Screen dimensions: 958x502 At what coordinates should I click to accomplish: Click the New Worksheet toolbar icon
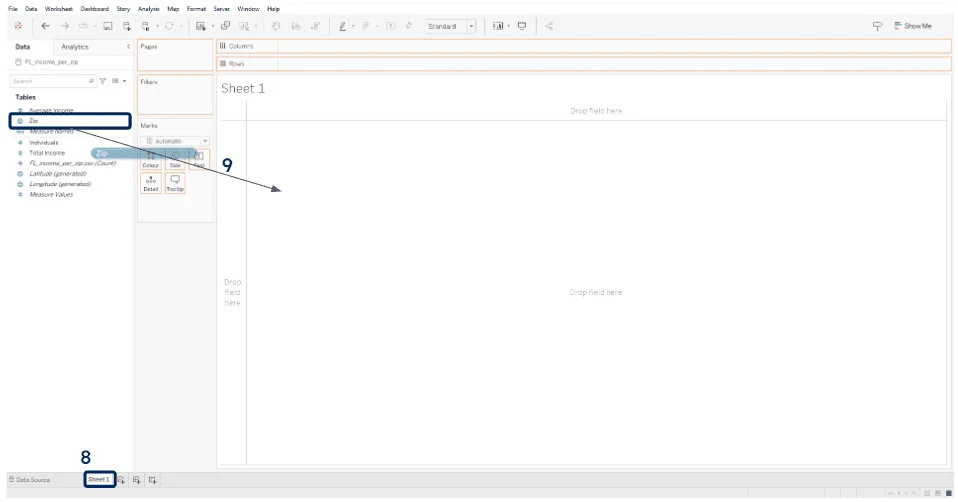[x=200, y=26]
